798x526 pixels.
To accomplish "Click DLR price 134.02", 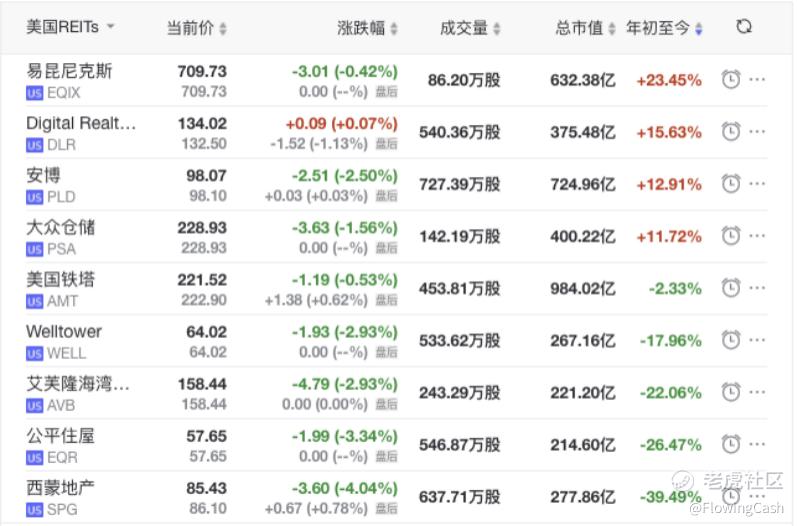I will (202, 124).
